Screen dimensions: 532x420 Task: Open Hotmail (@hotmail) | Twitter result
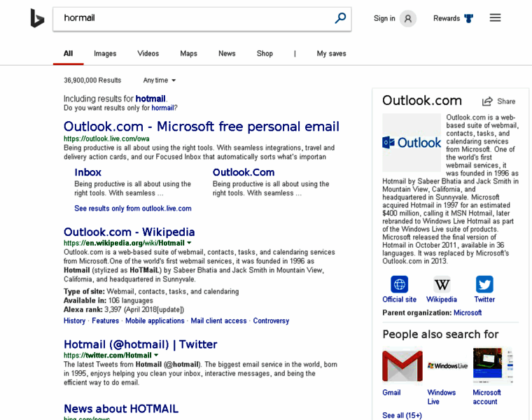pyautogui.click(x=140, y=344)
